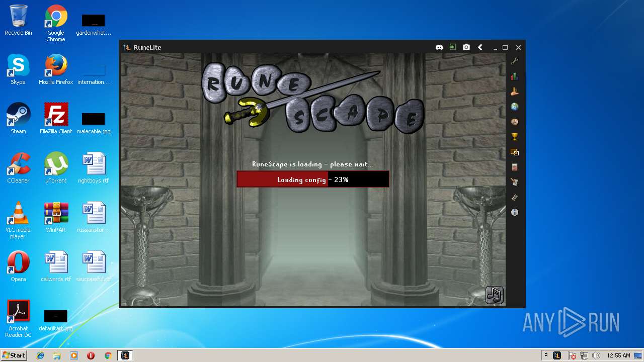Launch µTorrent from the desktop

pos(56,168)
